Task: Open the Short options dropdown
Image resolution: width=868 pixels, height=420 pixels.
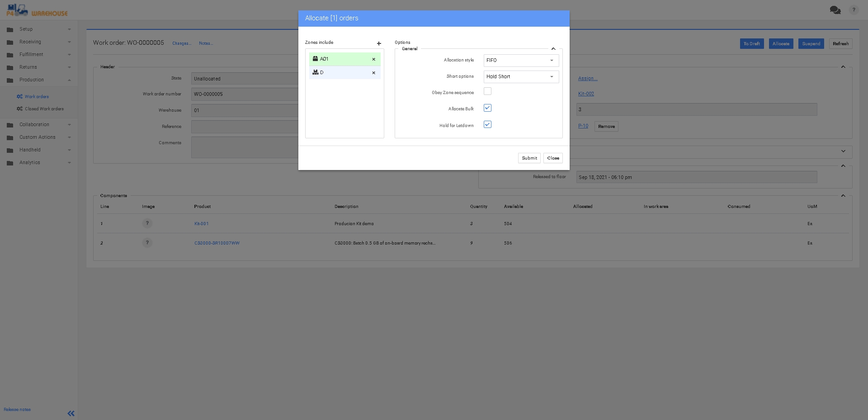Action: (x=521, y=77)
